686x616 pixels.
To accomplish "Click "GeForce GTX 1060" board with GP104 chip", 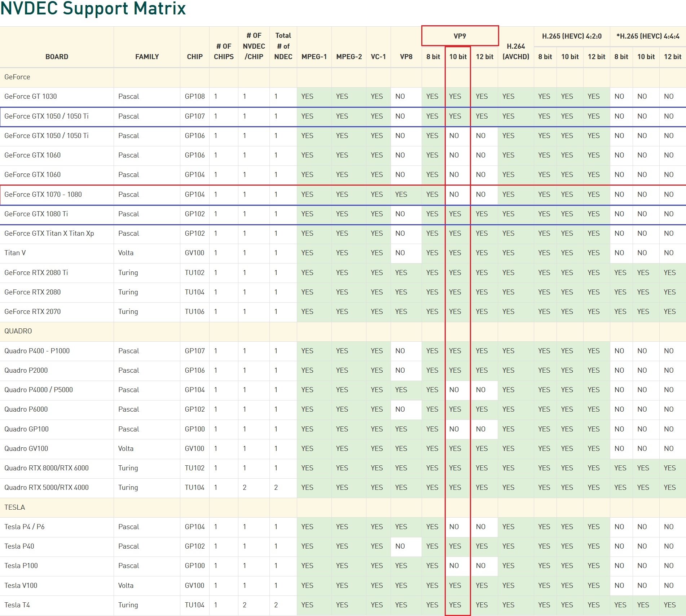I will (32, 174).
